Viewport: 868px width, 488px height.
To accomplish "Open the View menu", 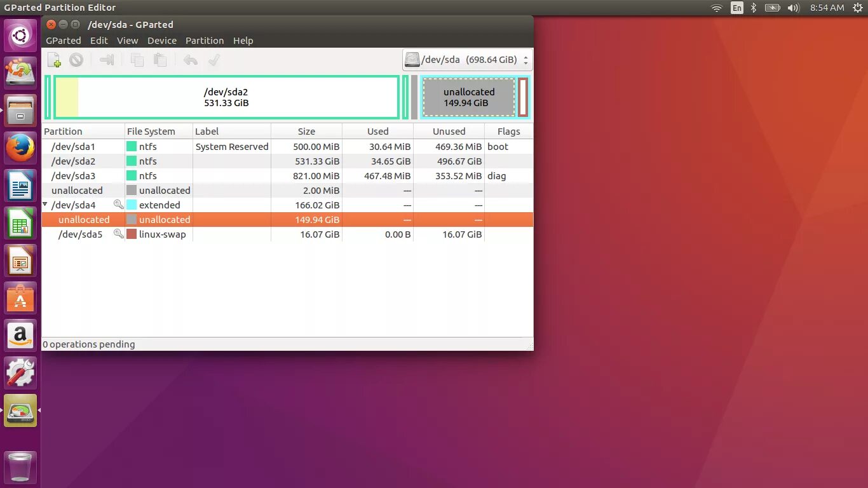I will tap(127, 41).
